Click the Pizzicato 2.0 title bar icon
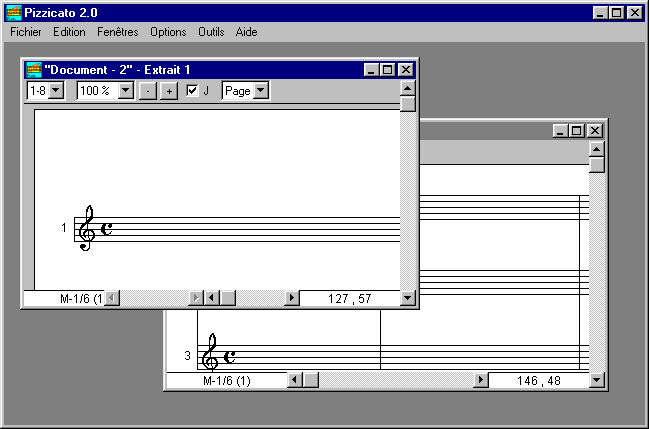Image resolution: width=649 pixels, height=429 pixels. pos(14,13)
